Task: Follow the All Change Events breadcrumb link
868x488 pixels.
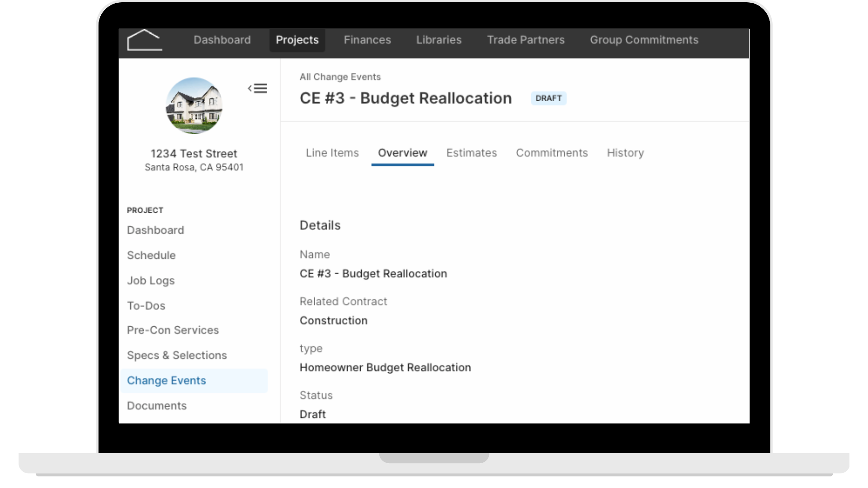Action: (x=340, y=77)
